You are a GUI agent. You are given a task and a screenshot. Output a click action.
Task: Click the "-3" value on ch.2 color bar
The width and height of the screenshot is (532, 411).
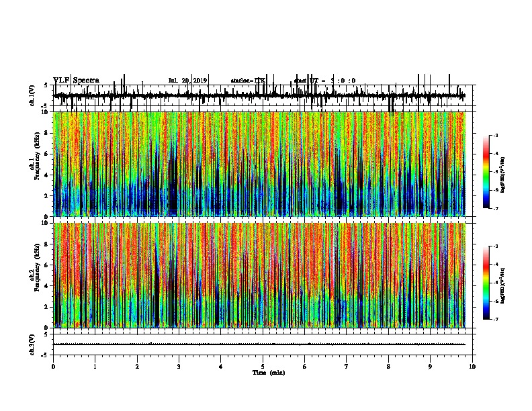[x=496, y=246]
